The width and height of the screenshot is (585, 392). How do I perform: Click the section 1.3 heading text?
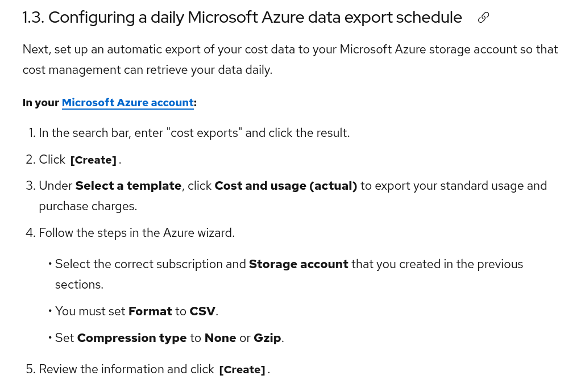pyautogui.click(x=242, y=18)
